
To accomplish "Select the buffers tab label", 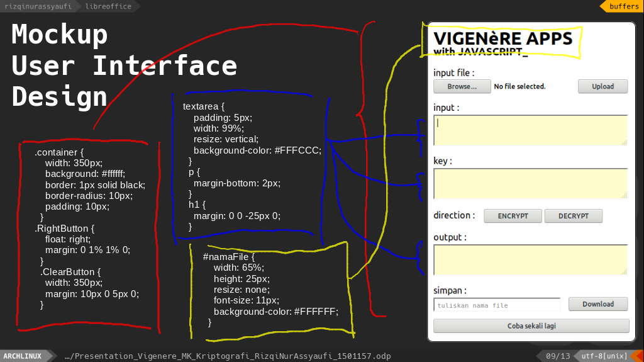I will tap(623, 6).
